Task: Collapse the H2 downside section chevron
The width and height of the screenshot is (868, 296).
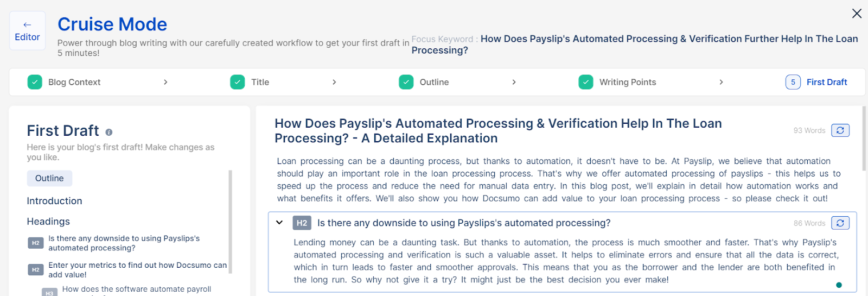Action: coord(279,223)
